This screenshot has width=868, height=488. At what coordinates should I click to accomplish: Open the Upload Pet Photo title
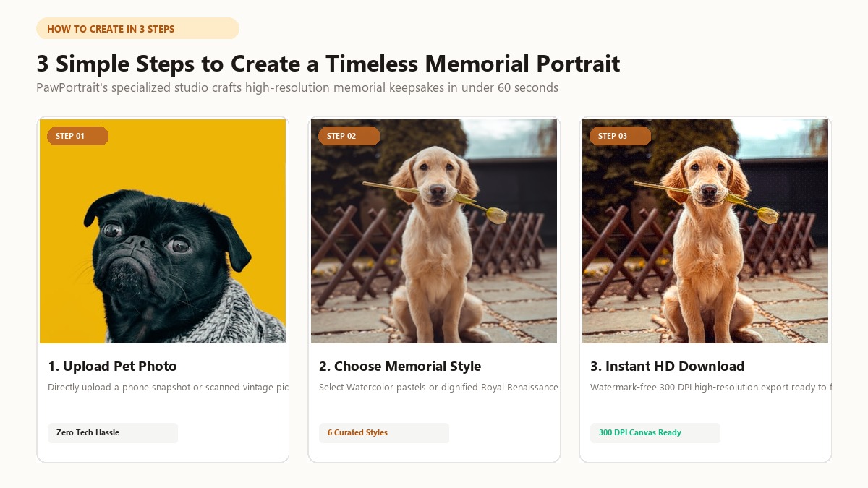click(x=112, y=366)
